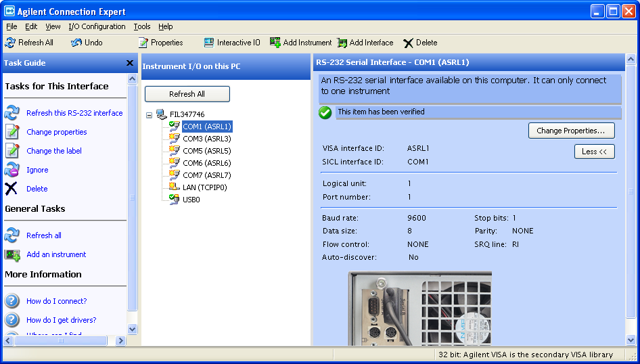This screenshot has width=640, height=364.
Task: Open the 'How do I connect?' link
Action: 56,301
